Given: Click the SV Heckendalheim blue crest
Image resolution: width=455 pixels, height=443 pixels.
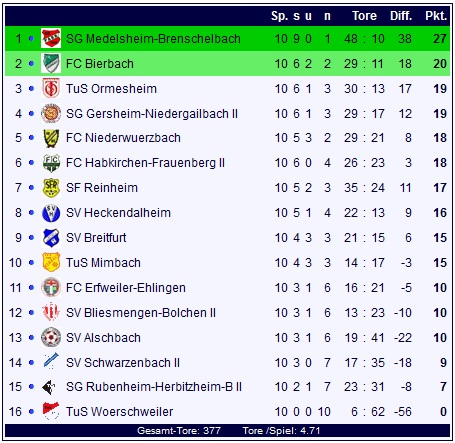Looking at the screenshot, I should [x=51, y=213].
